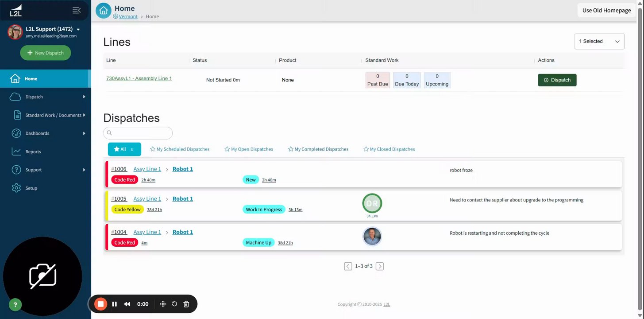The width and height of the screenshot is (644, 319).
Task: Click the Use Old Homepage button
Action: (606, 10)
